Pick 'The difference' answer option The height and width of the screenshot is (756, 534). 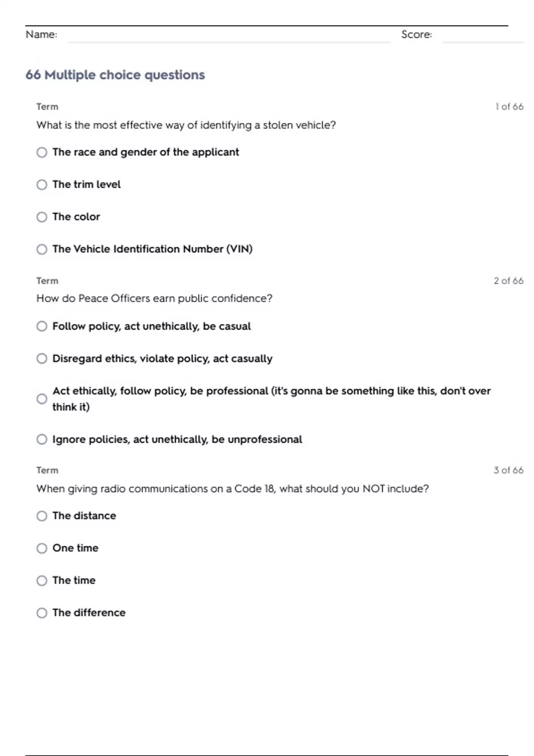point(42,613)
